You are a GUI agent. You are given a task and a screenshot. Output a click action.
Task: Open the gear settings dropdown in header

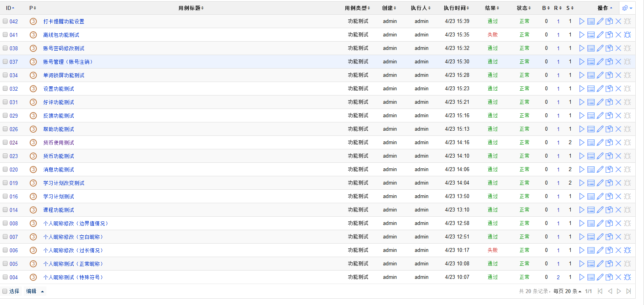tap(627, 8)
